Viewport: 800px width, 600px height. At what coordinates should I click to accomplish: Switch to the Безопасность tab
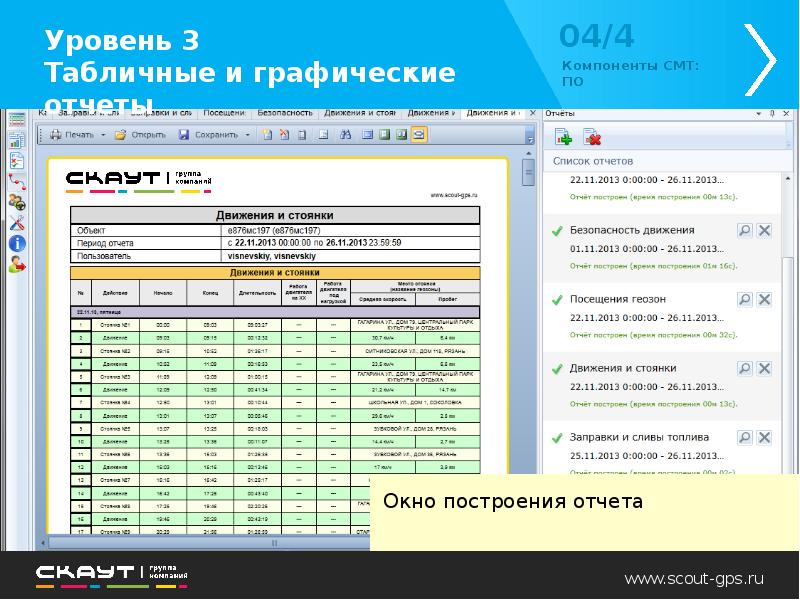point(285,112)
